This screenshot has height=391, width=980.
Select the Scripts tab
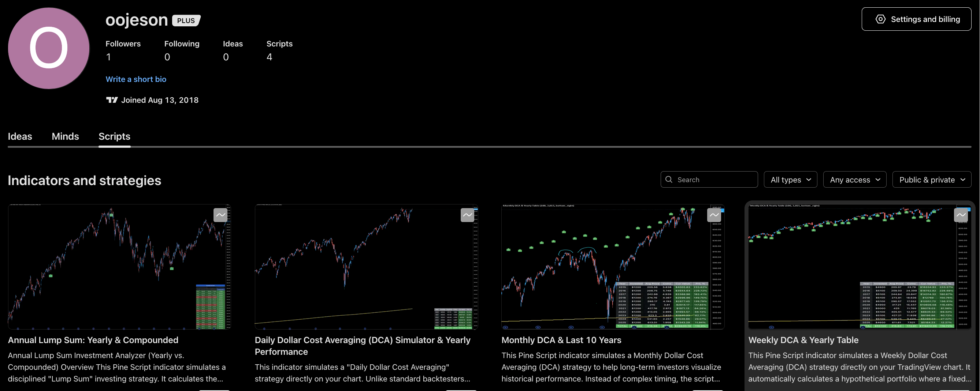pos(114,136)
